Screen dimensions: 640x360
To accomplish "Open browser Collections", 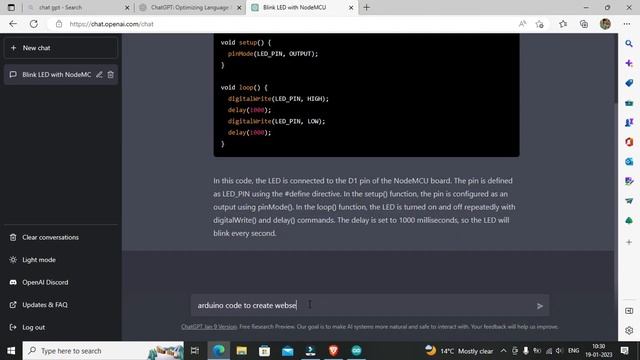I will (x=584, y=24).
